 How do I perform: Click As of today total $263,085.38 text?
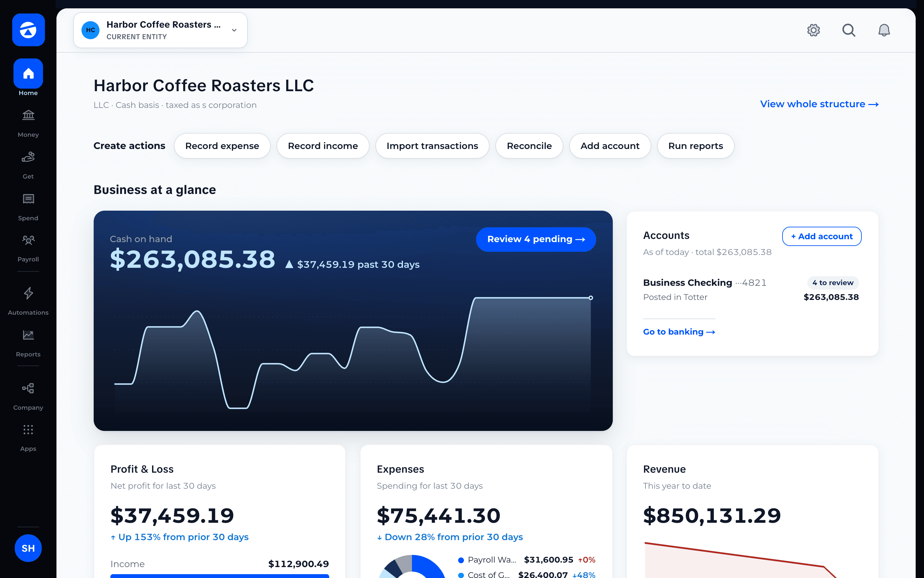click(707, 252)
